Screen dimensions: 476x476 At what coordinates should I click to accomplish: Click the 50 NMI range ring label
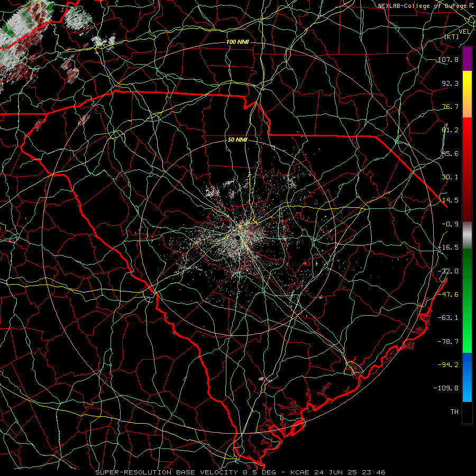237,140
